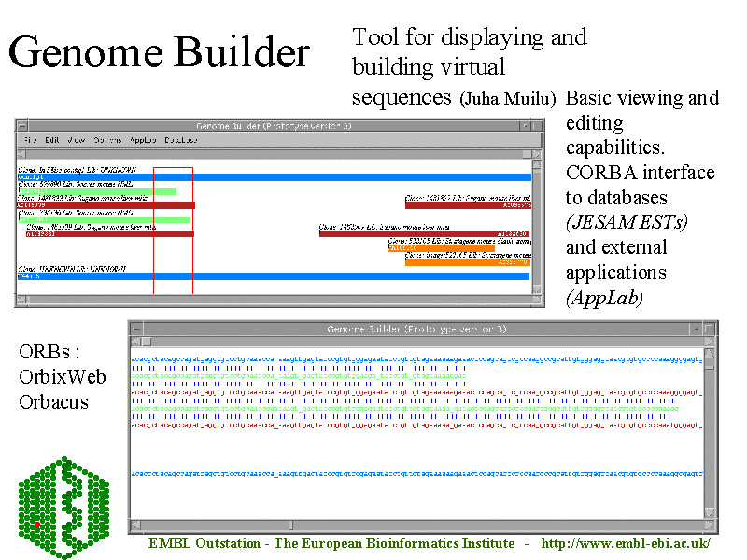Open the Edit menu

tap(52, 140)
